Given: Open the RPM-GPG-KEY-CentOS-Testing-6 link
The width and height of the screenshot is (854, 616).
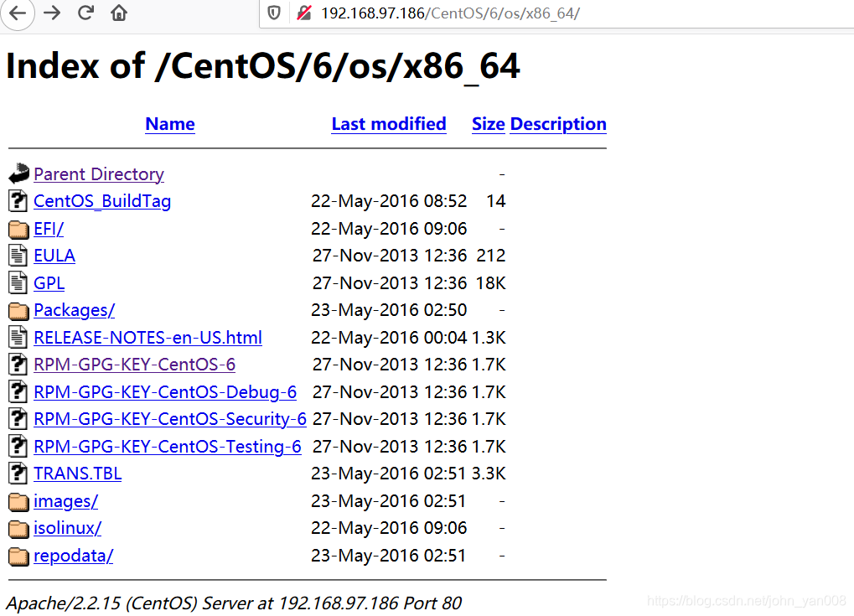Looking at the screenshot, I should click(168, 447).
